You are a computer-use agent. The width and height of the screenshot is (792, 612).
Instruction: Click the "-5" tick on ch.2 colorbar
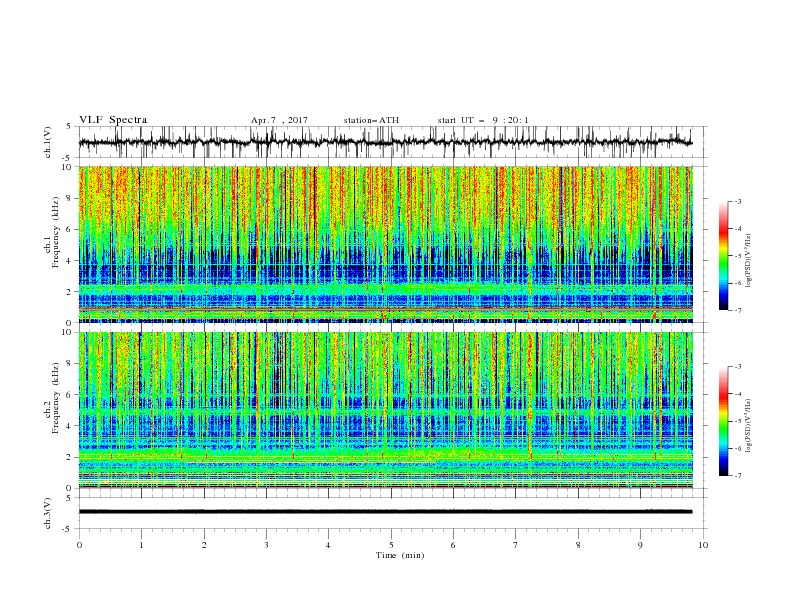(737, 421)
